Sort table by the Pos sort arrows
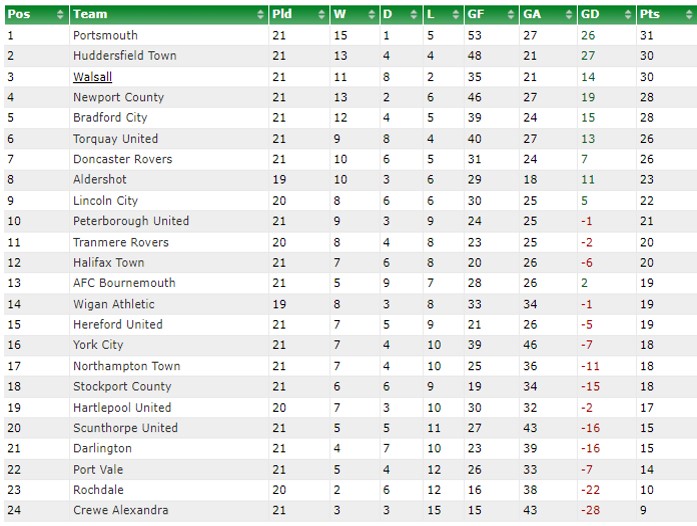Screen dimensions: 697x526 pos(60,15)
